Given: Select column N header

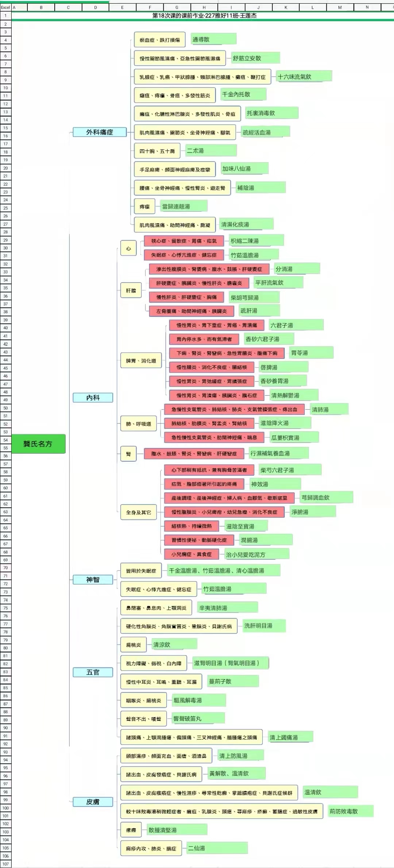Looking at the screenshot, I should click(x=367, y=7).
